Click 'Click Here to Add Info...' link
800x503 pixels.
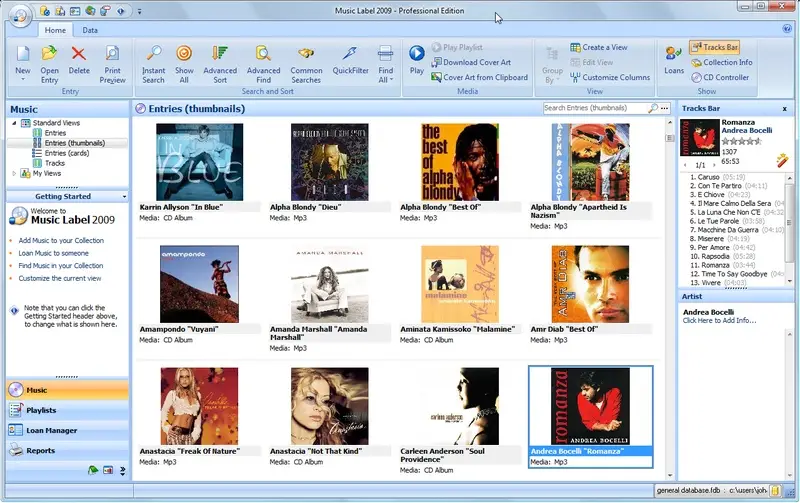[719, 321]
